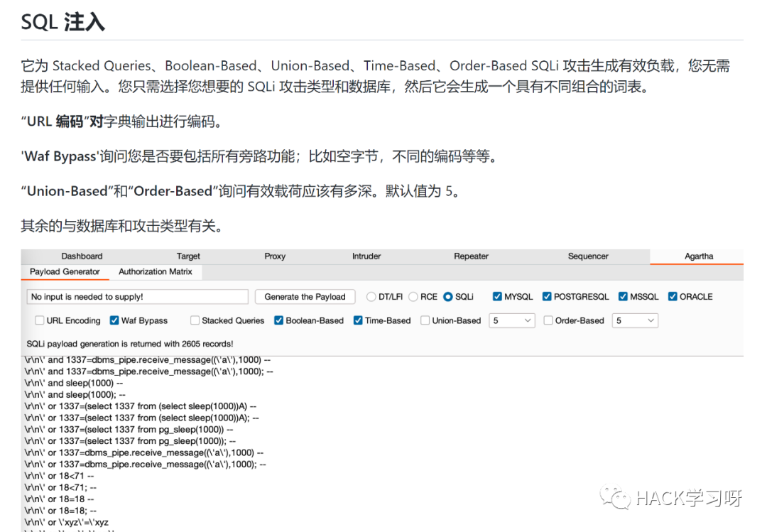Click payload line 'and sleep(1000) --'
Screen dimensions: 767x532
pyautogui.click(x=74, y=383)
